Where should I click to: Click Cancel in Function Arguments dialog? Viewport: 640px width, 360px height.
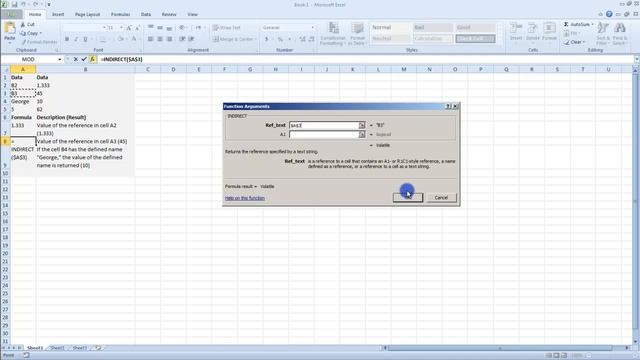[441, 198]
